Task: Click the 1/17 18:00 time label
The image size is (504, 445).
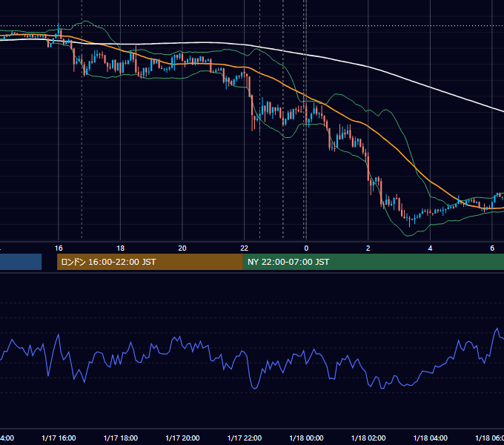Action: [x=121, y=438]
